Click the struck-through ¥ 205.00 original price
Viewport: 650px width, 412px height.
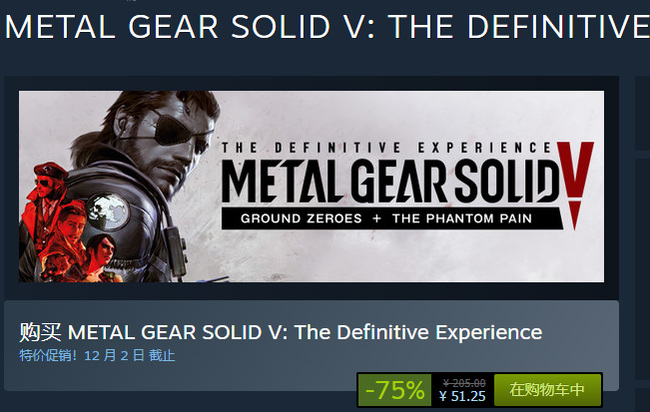tap(464, 382)
